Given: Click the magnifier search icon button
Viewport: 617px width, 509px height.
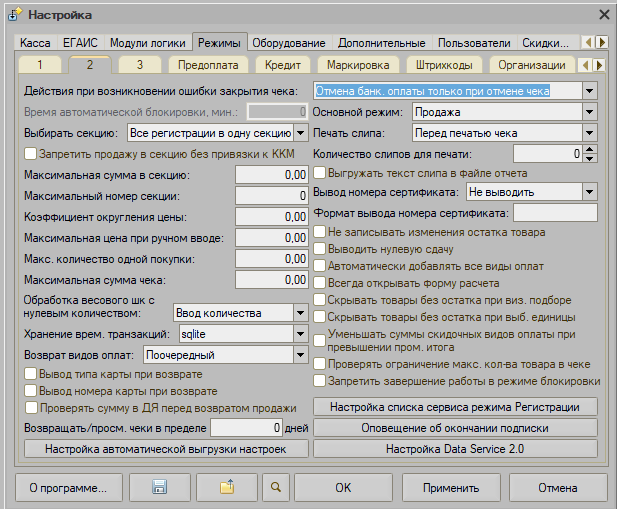Looking at the screenshot, I should (x=276, y=487).
